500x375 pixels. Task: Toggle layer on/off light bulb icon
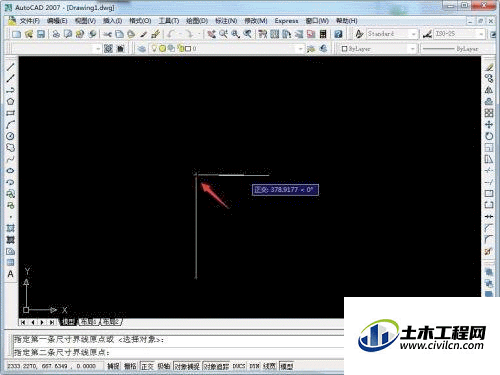[154, 49]
